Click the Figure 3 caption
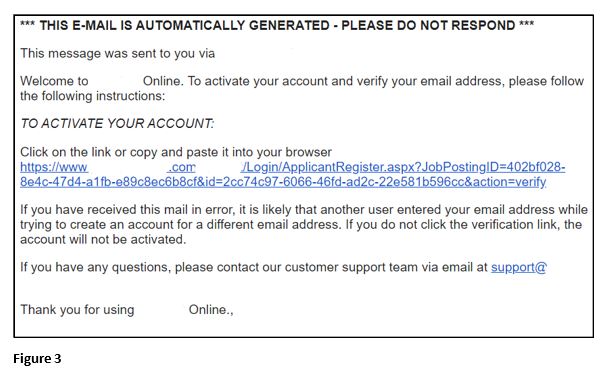 (x=37, y=359)
